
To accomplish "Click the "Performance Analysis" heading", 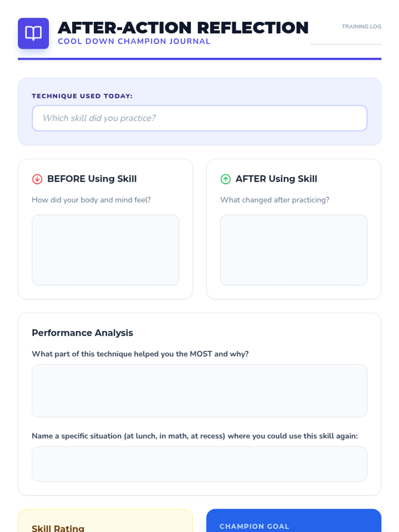I will coord(82,333).
